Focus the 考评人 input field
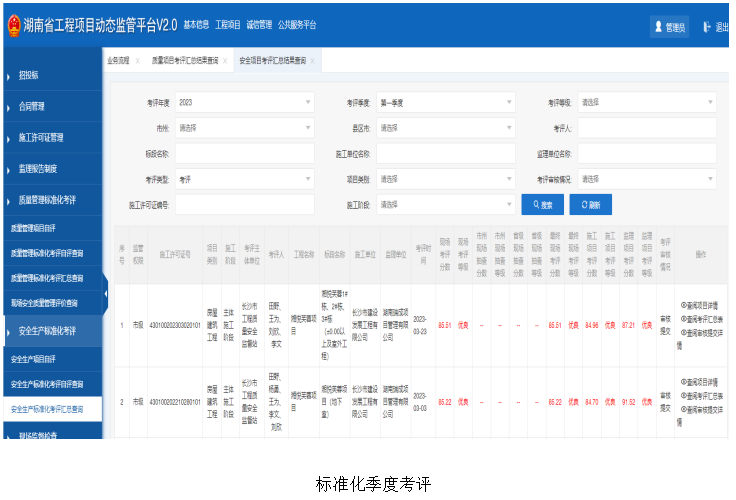This screenshot has width=736, height=500. [x=647, y=128]
